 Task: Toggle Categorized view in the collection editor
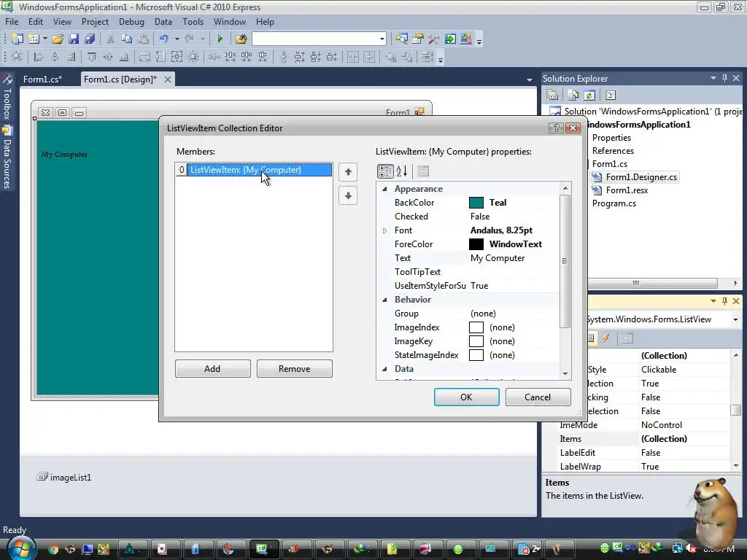coord(385,171)
